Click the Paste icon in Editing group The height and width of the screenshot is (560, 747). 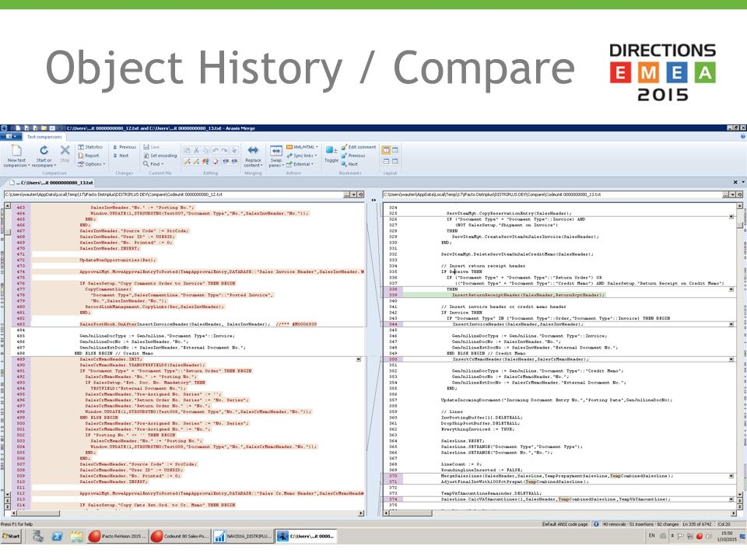pos(188,150)
